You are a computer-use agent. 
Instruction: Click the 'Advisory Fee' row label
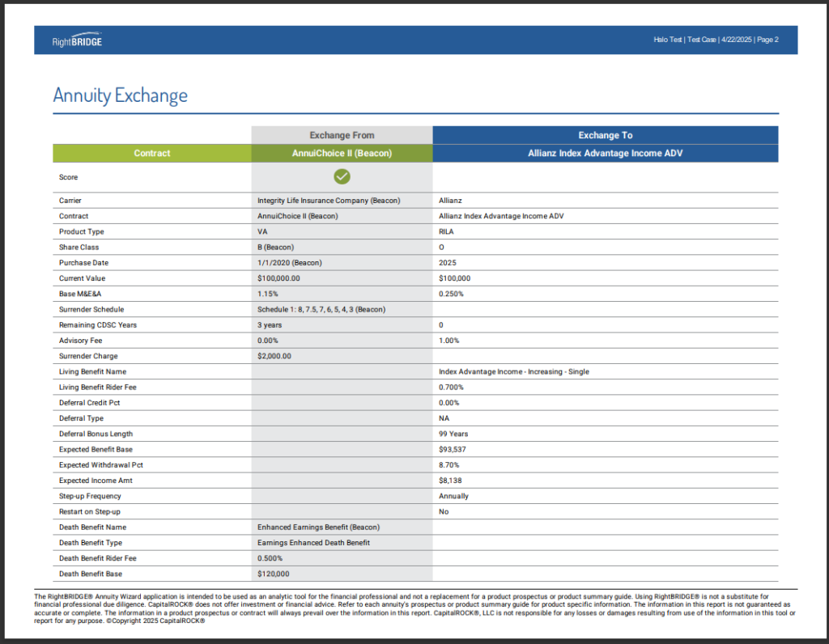tap(80, 341)
